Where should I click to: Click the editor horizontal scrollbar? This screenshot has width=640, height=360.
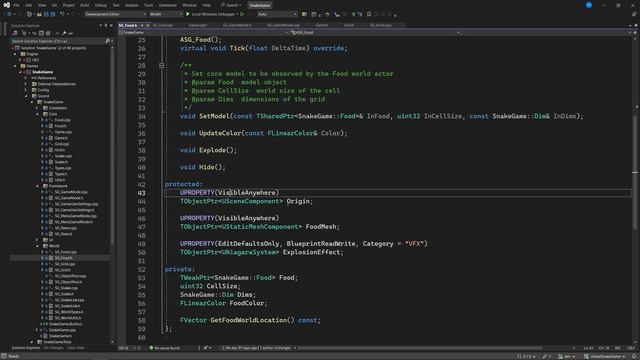tap(420, 348)
